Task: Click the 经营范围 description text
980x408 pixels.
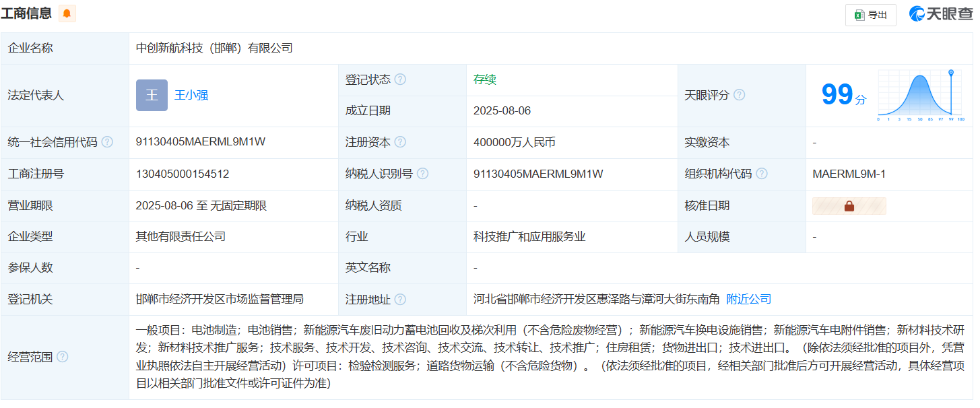Action: click(550, 357)
